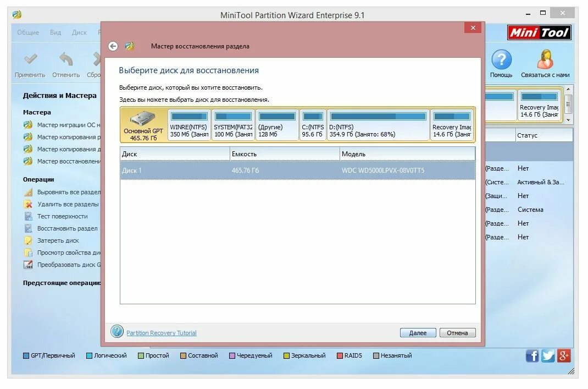
Task: Click the Undo (Отменить) toolbar icon
Action: 66,59
